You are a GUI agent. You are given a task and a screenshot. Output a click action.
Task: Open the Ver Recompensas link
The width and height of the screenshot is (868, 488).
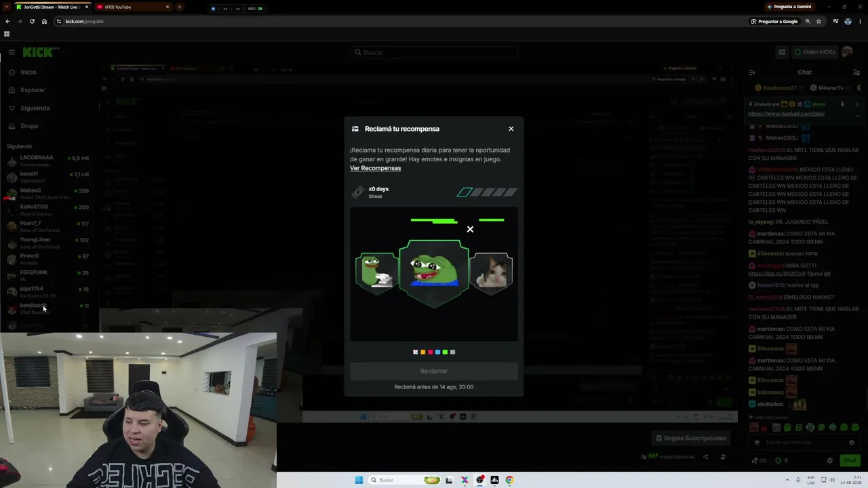tap(375, 168)
